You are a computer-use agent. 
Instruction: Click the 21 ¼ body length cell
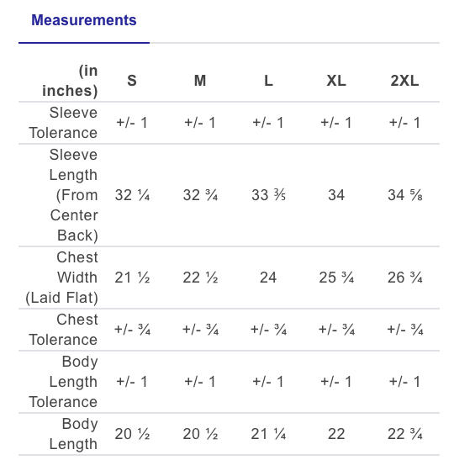point(268,434)
